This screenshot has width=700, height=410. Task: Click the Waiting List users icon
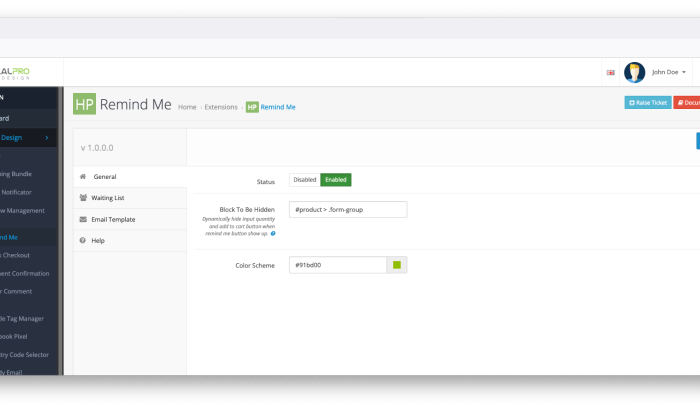pos(83,197)
